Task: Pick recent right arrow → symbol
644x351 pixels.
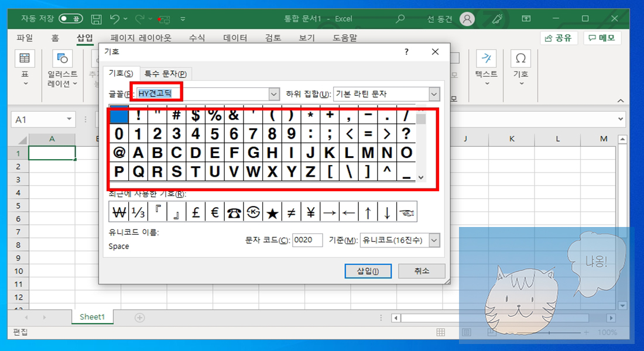Action: [x=330, y=212]
